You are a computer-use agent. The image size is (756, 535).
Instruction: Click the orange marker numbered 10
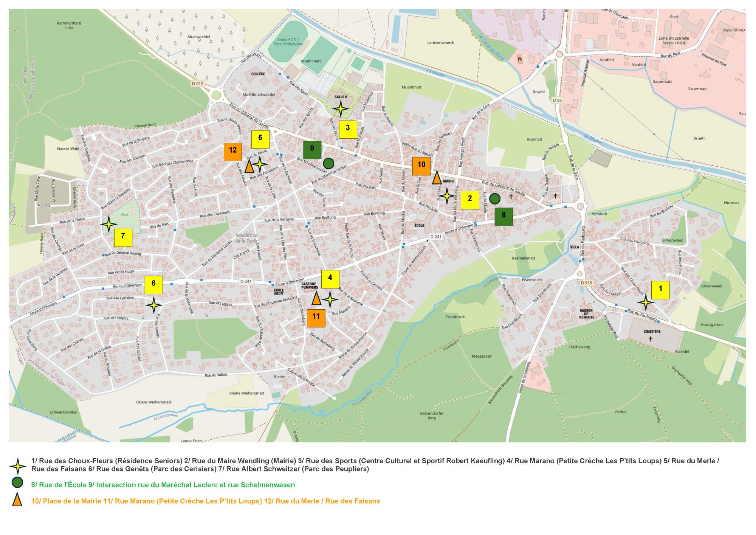tap(421, 166)
